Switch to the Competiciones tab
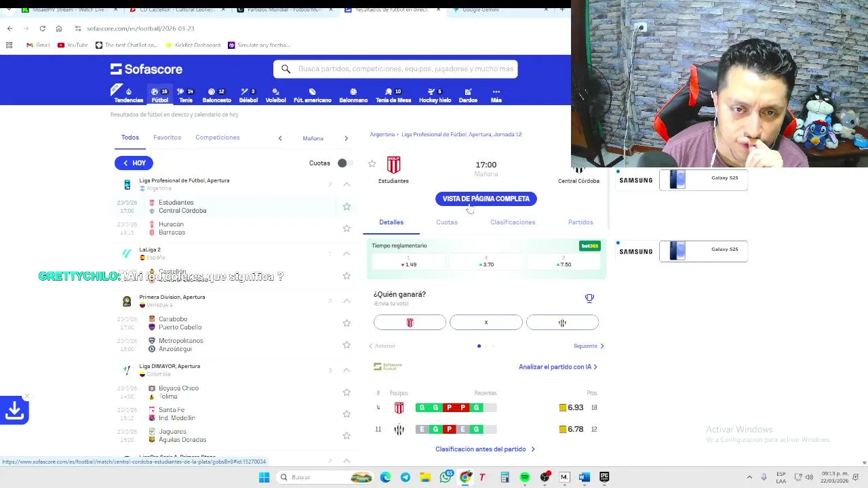The height and width of the screenshot is (488, 868). 217,138
